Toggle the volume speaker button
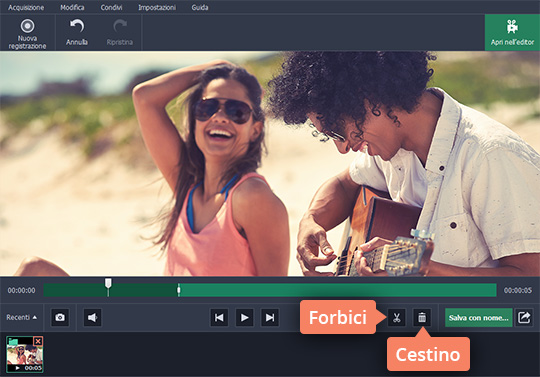 coord(92,317)
